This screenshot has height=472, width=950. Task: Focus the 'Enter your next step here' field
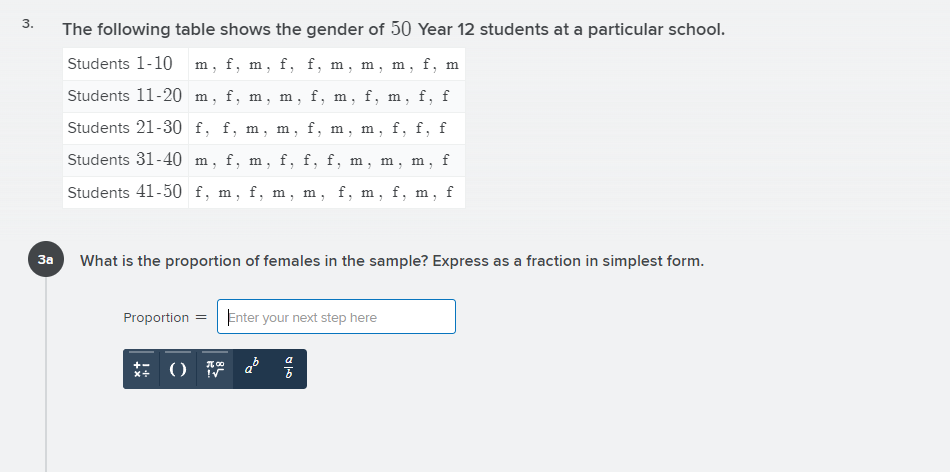point(336,316)
